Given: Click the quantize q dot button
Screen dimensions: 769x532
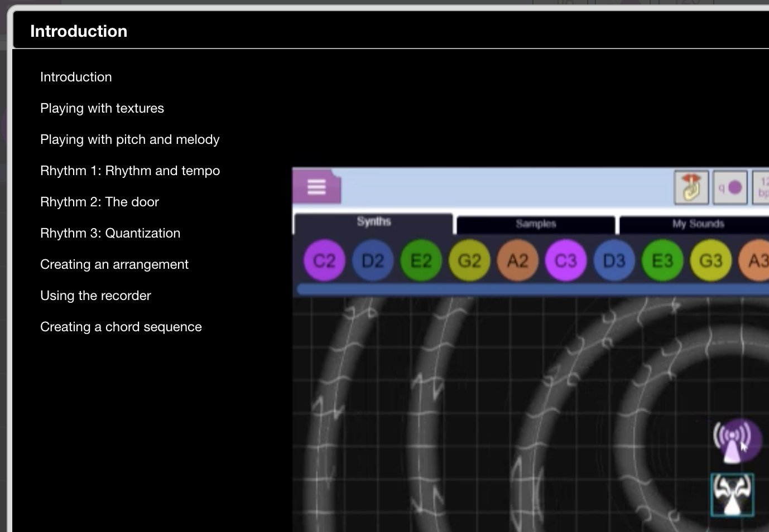Looking at the screenshot, I should (x=730, y=187).
